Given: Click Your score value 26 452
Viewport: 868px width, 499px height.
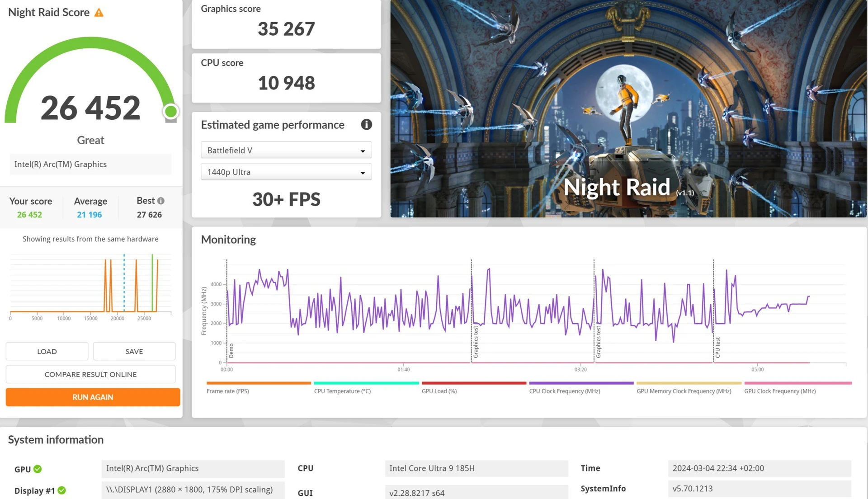Looking at the screenshot, I should [x=29, y=215].
